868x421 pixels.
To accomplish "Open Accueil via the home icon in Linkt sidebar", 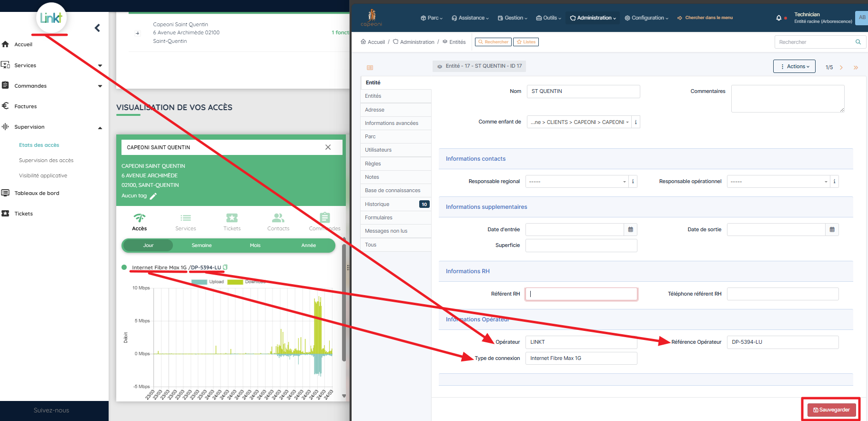I will pyautogui.click(x=5, y=44).
